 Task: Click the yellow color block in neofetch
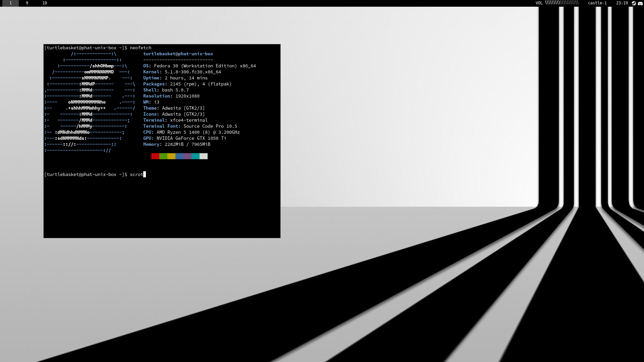click(x=171, y=156)
